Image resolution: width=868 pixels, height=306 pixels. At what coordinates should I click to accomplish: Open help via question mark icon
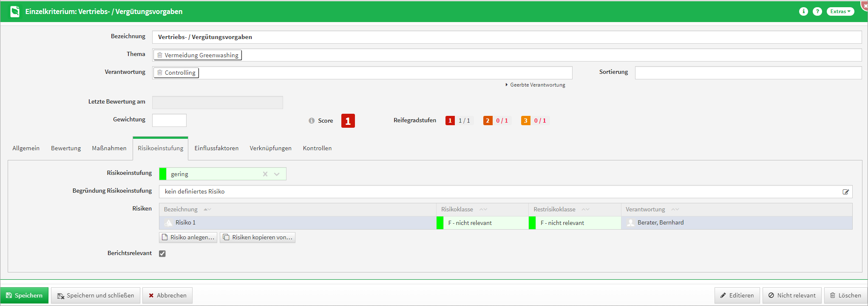(x=817, y=11)
